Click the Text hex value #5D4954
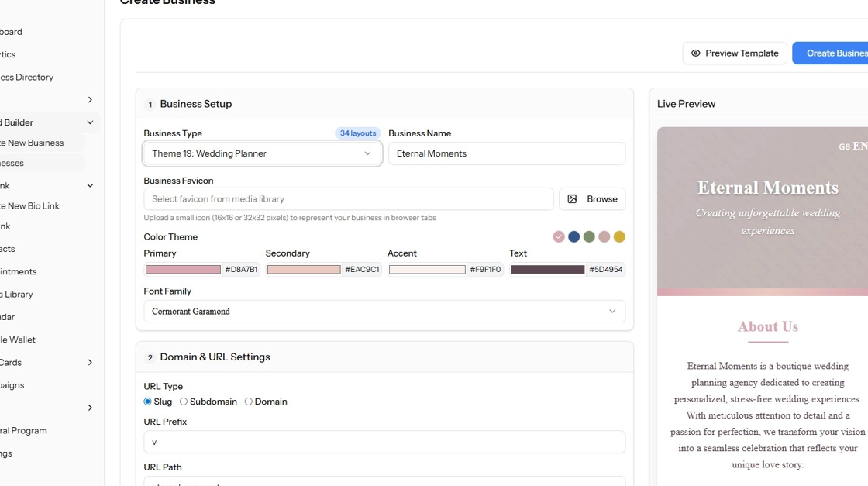Image resolution: width=868 pixels, height=486 pixels. coord(605,270)
